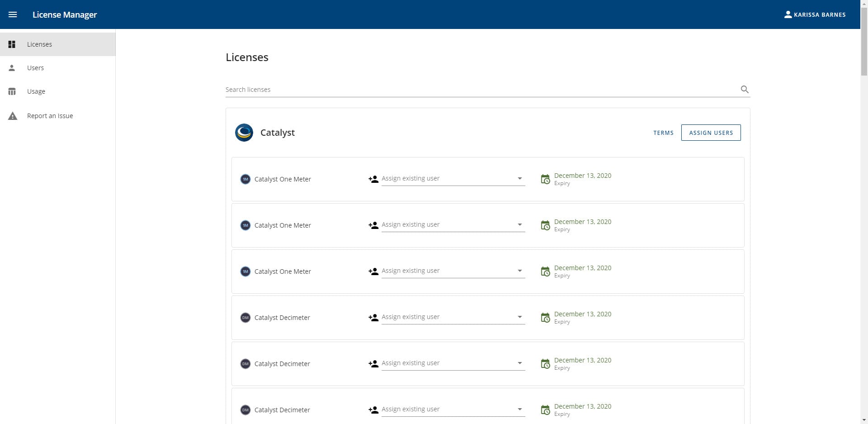This screenshot has width=868, height=424.
Task: Click 1M badge on third Catalyst One Meter
Action: pyautogui.click(x=245, y=272)
